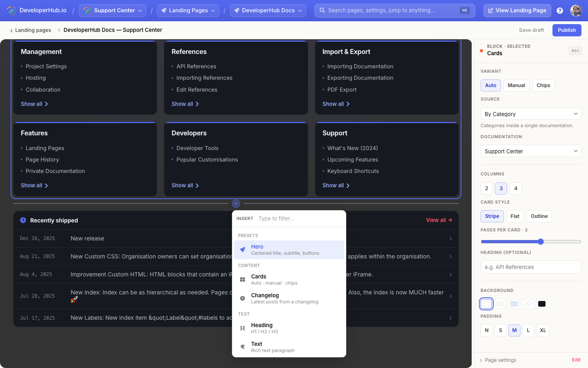Adjust the Pages per card slider handle
The width and height of the screenshot is (588, 368).
click(541, 242)
